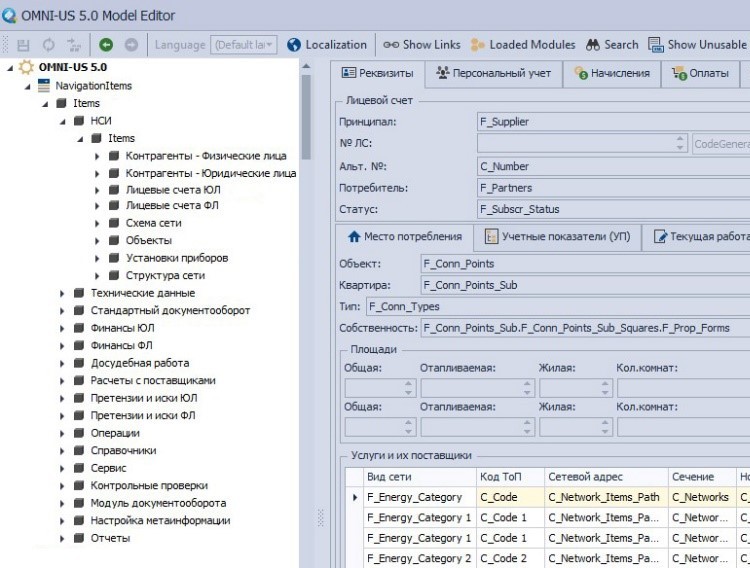This screenshot has height=568, width=750.
Task: Select the F_Energy_Category 2 cell
Action: [x=419, y=559]
